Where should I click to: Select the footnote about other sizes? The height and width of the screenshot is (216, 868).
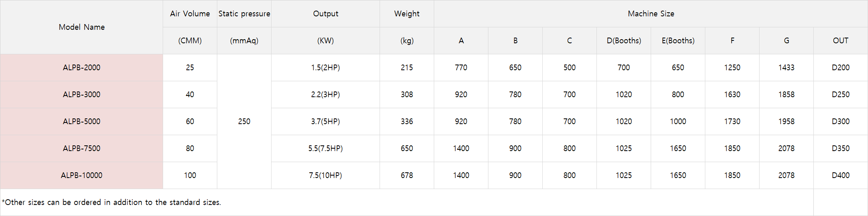[111, 202]
